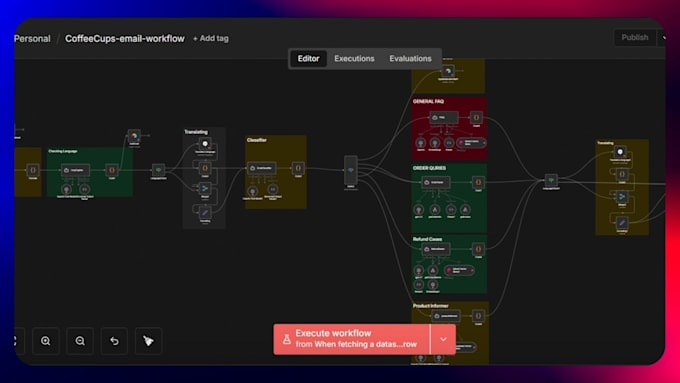Open the Execute workflow trigger dropdown arrow

[443, 339]
